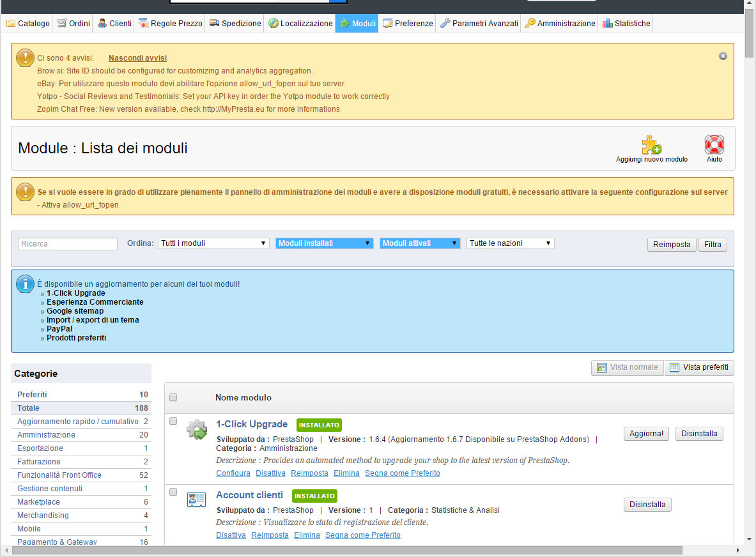The height and width of the screenshot is (557, 756).
Task: Check the Account clienti module checkbox
Action: (174, 492)
